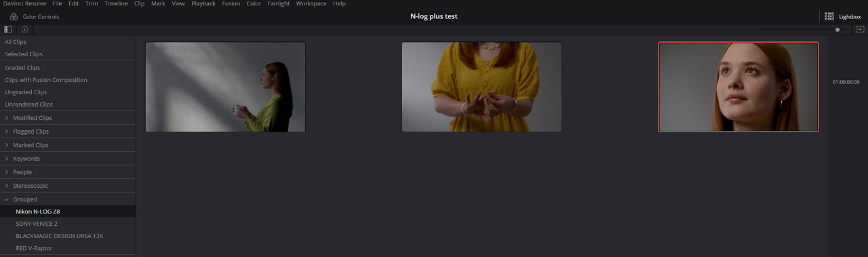This screenshot has width=868, height=257.
Task: Select the RED V-Raptor group
Action: pyautogui.click(x=68, y=248)
